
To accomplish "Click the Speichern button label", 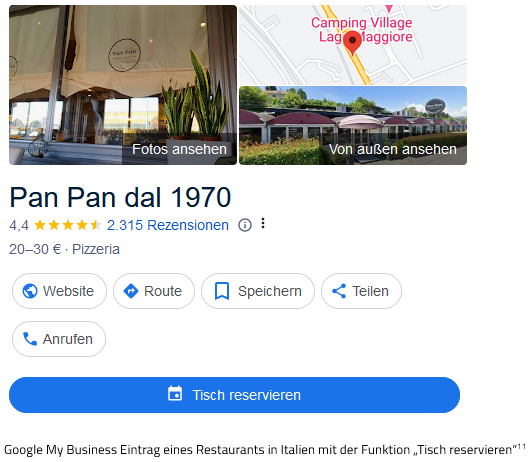I will pyautogui.click(x=270, y=291).
